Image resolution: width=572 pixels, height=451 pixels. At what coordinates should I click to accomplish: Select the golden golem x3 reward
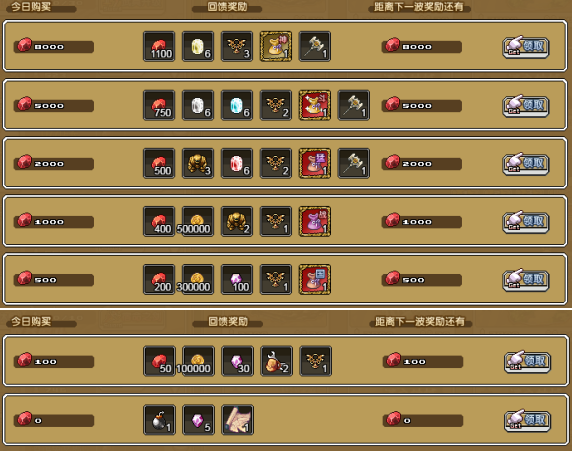198,163
